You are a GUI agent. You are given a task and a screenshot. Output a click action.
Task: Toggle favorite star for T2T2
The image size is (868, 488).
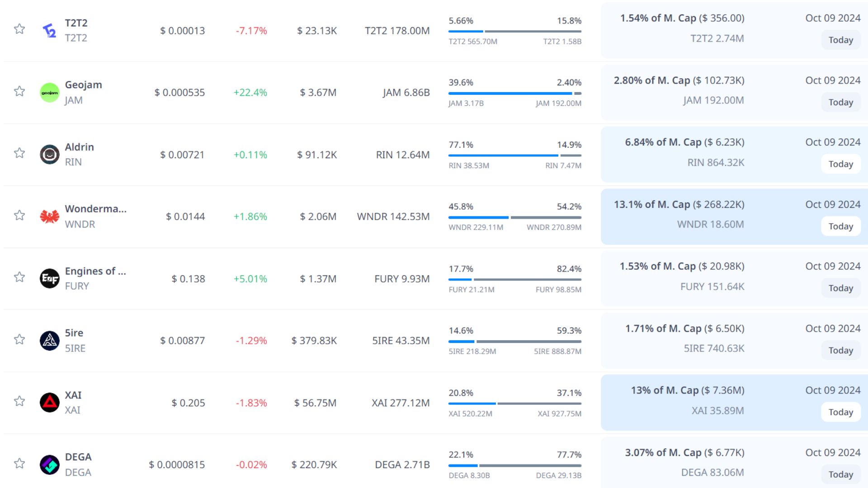tap(19, 29)
